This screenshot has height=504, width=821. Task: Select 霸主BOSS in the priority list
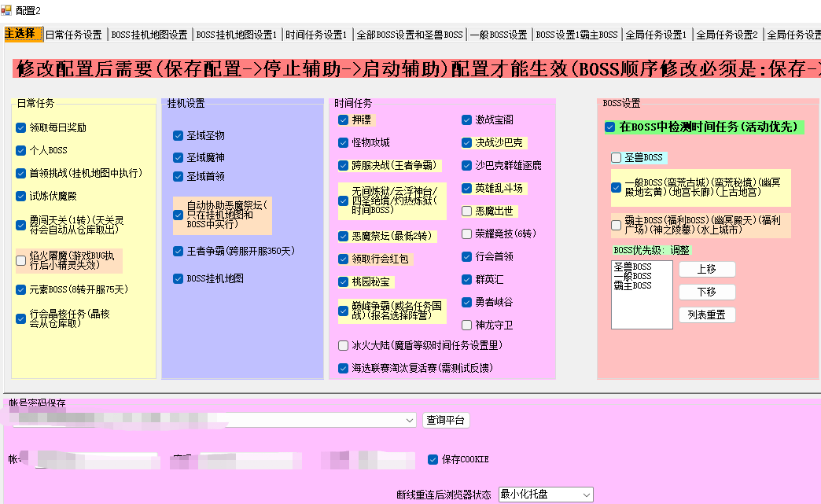click(x=633, y=285)
